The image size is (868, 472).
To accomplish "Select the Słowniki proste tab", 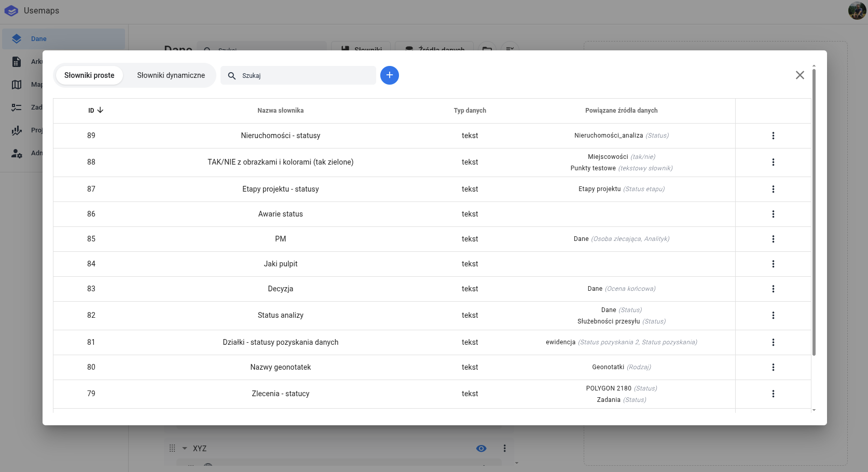I will [89, 75].
